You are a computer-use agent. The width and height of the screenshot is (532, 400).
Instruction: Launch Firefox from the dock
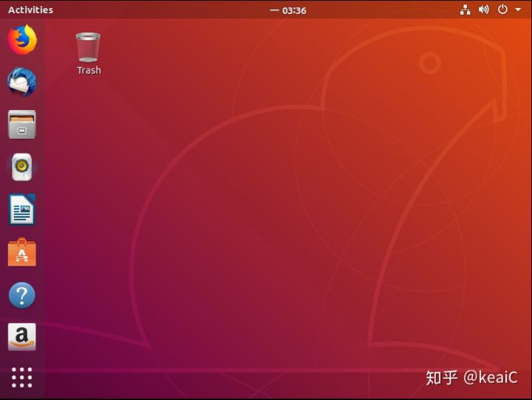[22, 39]
